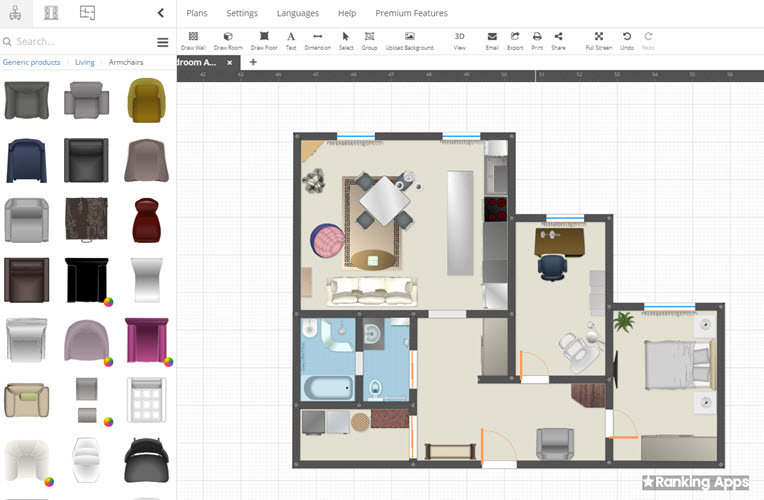Select the Draw Room tool
The image size is (764, 500).
click(228, 40)
